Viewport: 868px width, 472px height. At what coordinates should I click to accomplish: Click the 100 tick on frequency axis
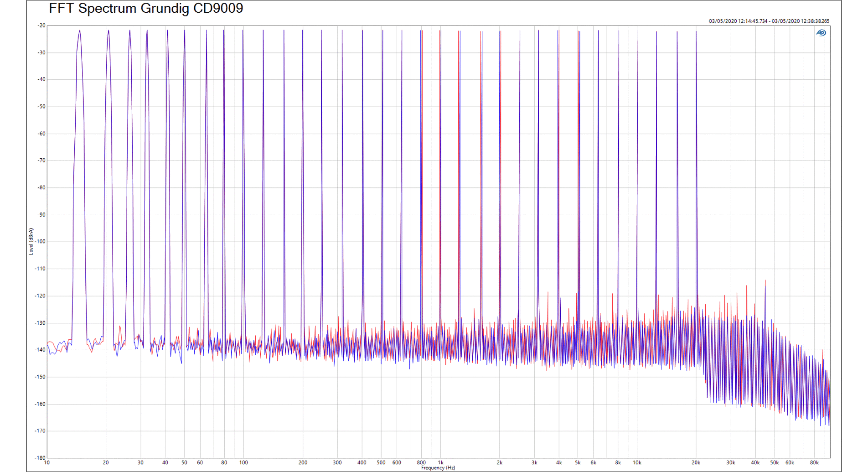[243, 462]
